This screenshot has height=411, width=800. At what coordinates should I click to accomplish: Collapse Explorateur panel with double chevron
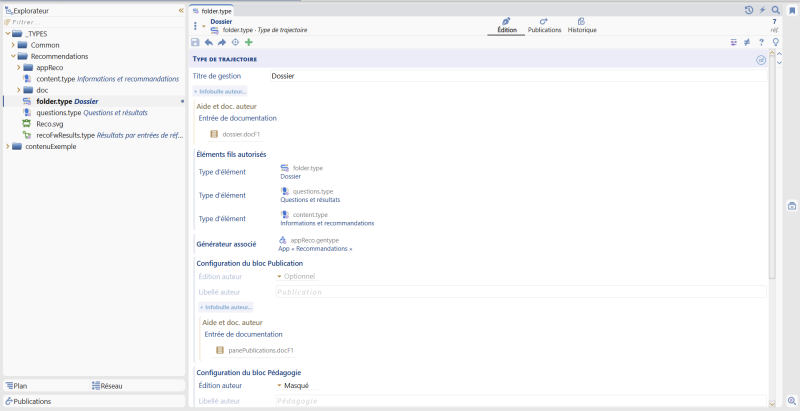point(181,10)
